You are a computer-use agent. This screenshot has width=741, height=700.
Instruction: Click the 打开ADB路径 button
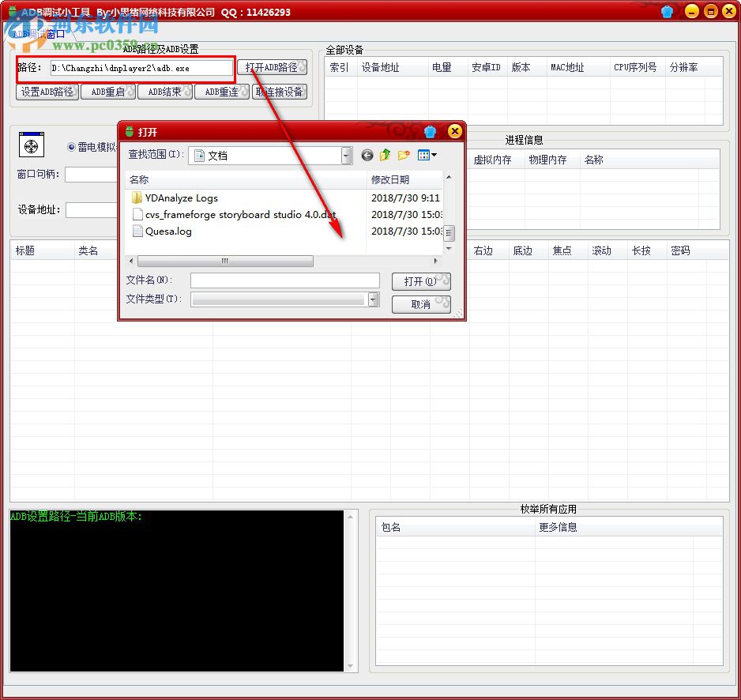[272, 67]
